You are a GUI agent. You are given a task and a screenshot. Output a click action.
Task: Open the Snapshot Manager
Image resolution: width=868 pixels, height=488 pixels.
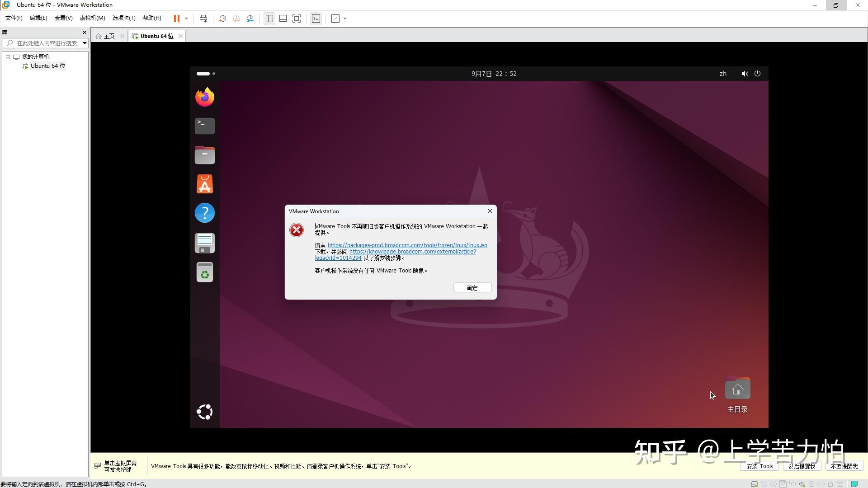tap(250, 19)
